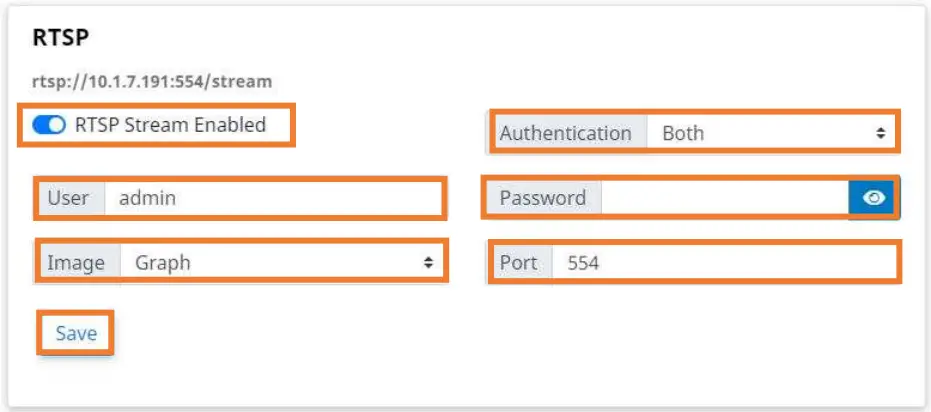
Task: Expand the Image dropdown set to Graph
Action: pos(281,263)
